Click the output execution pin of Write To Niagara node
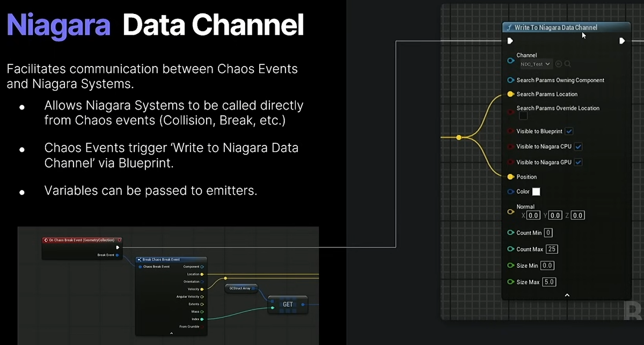This screenshot has width=644, height=345. click(x=622, y=41)
